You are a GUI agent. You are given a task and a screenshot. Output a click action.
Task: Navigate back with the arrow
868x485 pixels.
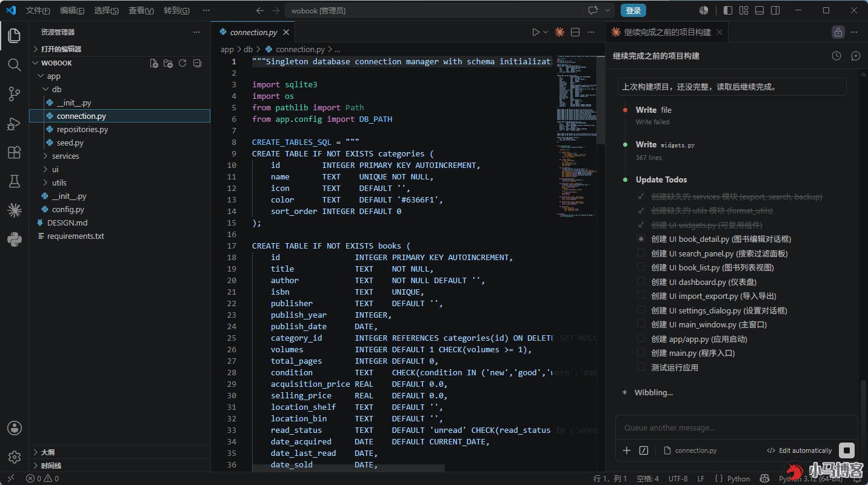260,10
